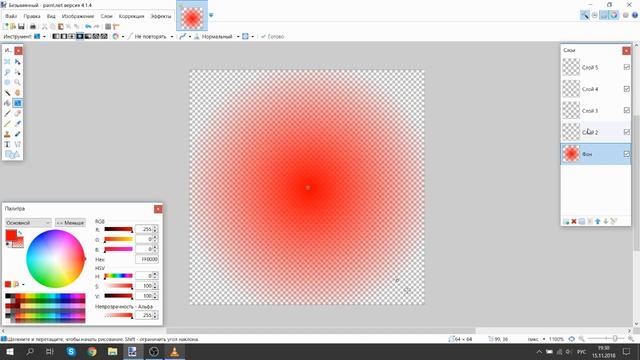Select the Color Picker eyedropper tool
Image resolution: width=640 pixels, height=360 pixels.
coord(18,124)
